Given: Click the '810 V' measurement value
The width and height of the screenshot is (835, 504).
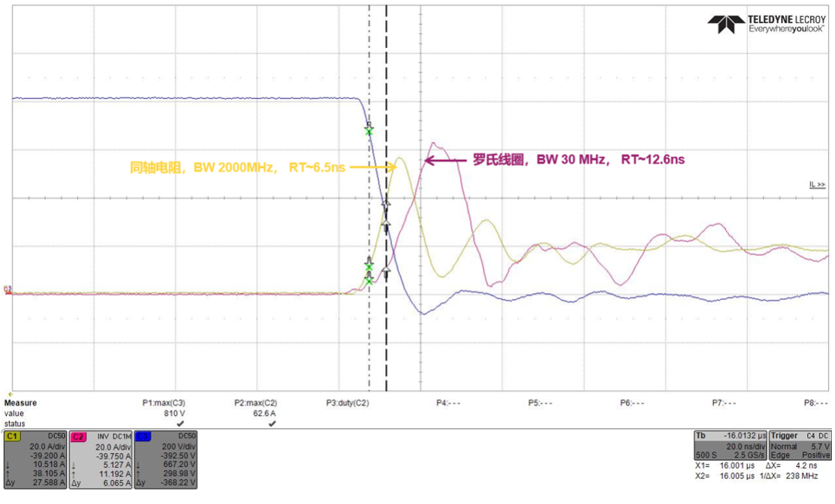Looking at the screenshot, I should tap(174, 414).
